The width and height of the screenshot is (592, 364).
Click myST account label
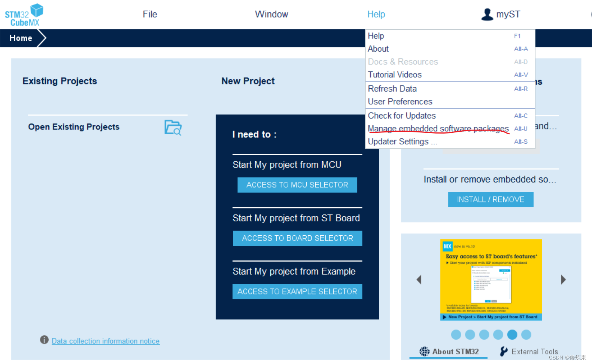pyautogui.click(x=508, y=14)
